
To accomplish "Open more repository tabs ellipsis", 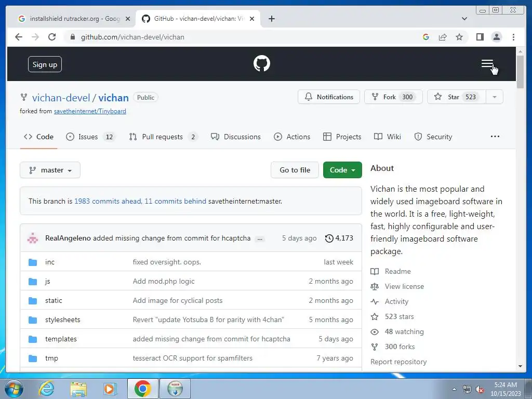I will 495,137.
